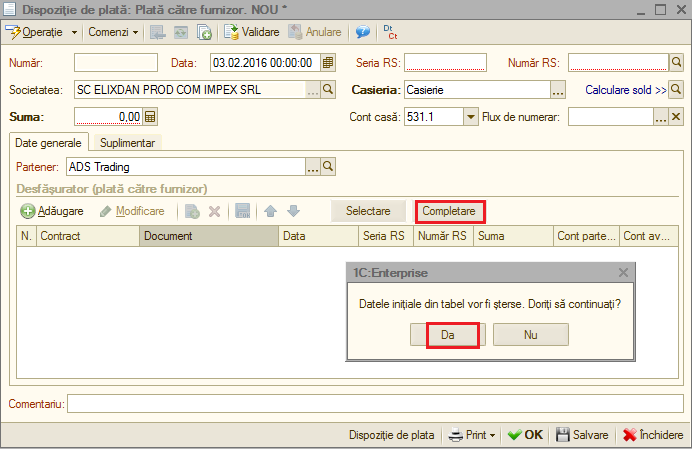Click the Nu button in dialog
Screen dimensions: 692x449
(530, 335)
